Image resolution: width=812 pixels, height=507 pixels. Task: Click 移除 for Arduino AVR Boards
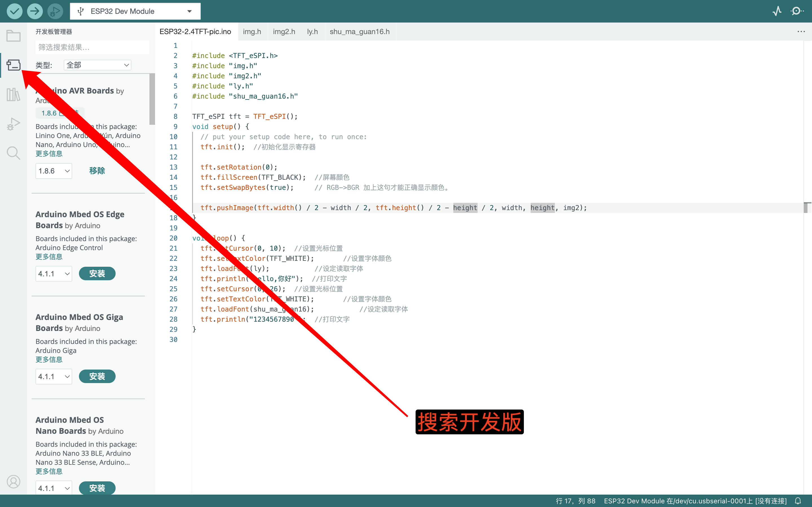tap(97, 171)
